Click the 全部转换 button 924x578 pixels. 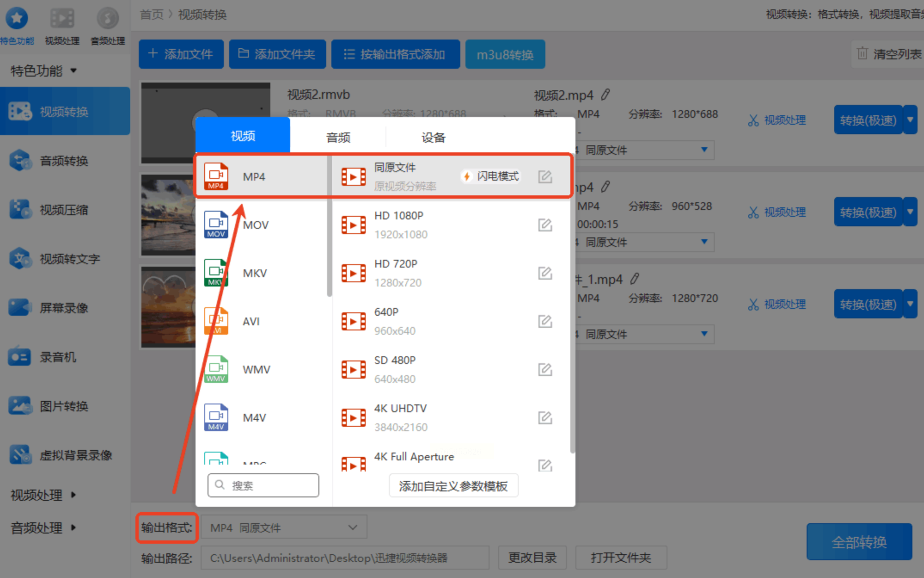tap(859, 542)
